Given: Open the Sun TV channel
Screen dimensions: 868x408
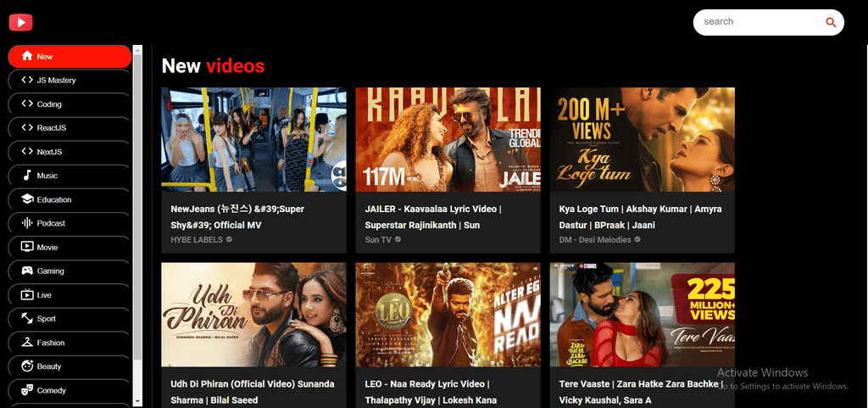Looking at the screenshot, I should pos(378,240).
